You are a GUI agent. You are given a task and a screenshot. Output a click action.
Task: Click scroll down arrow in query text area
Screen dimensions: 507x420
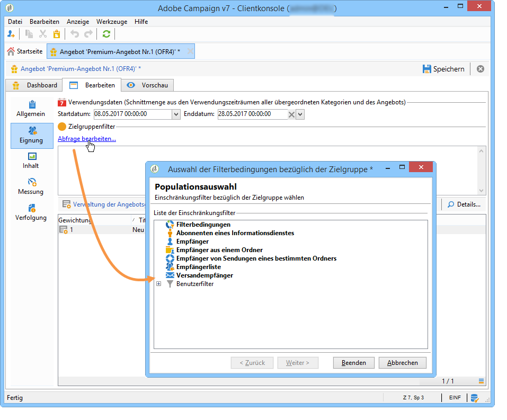[x=482, y=191]
